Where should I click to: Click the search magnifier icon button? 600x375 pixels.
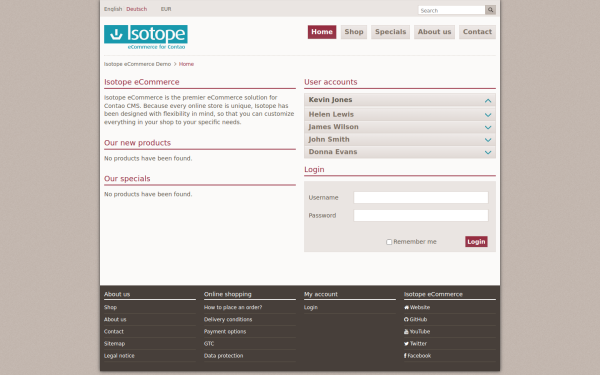(490, 10)
